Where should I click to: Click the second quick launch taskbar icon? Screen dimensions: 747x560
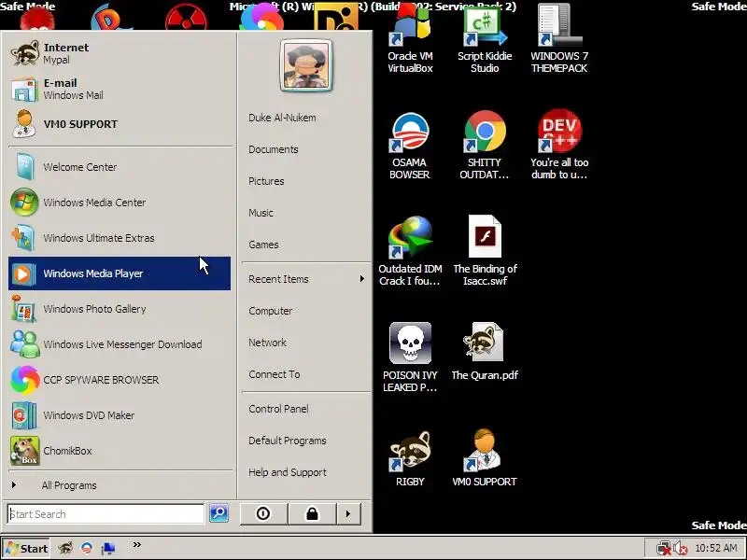[87, 548]
